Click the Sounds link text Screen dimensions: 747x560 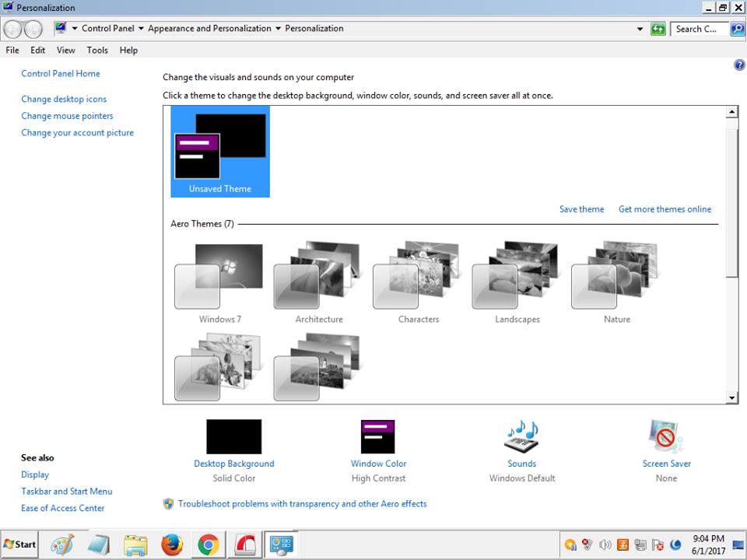pos(521,464)
